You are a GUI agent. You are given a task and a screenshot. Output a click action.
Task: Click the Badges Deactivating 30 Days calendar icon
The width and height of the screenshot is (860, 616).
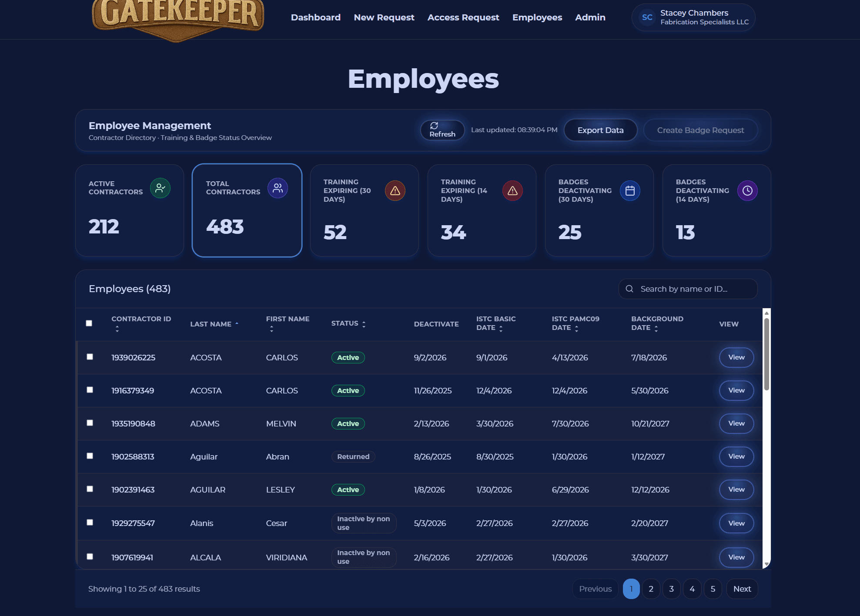pyautogui.click(x=630, y=190)
